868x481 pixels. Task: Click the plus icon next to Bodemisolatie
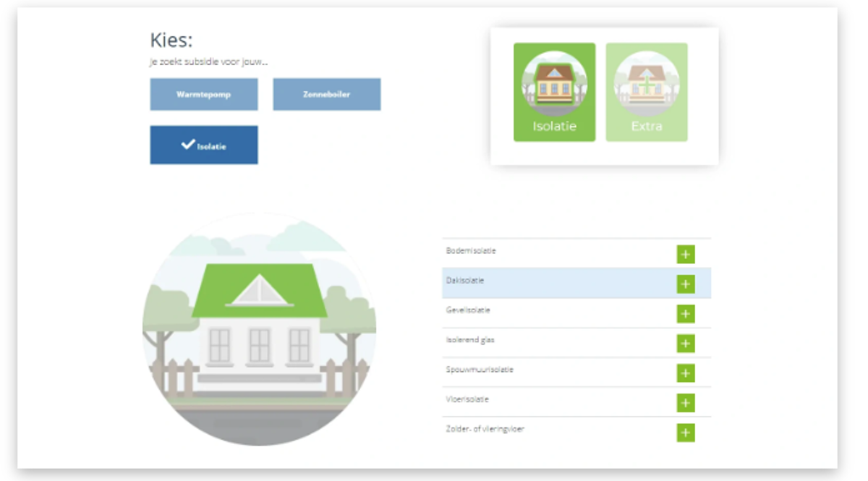tap(685, 255)
